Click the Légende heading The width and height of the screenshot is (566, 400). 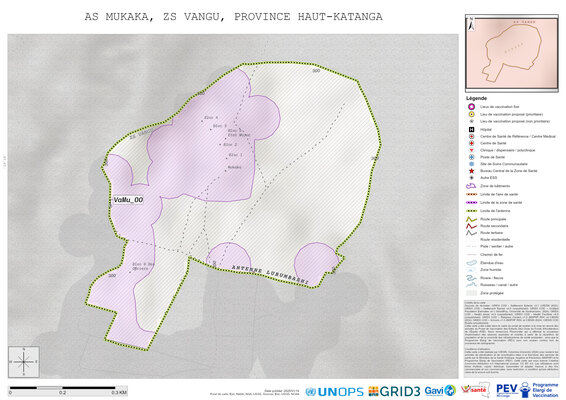tap(476, 98)
